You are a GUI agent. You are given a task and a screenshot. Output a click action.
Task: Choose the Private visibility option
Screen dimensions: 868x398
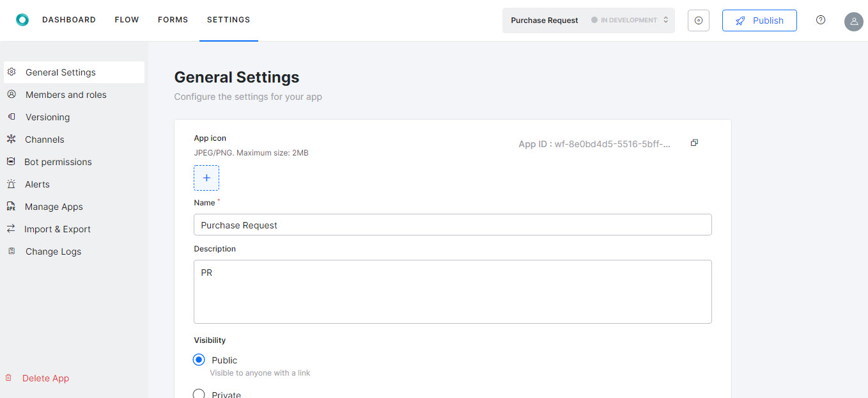coord(199,394)
